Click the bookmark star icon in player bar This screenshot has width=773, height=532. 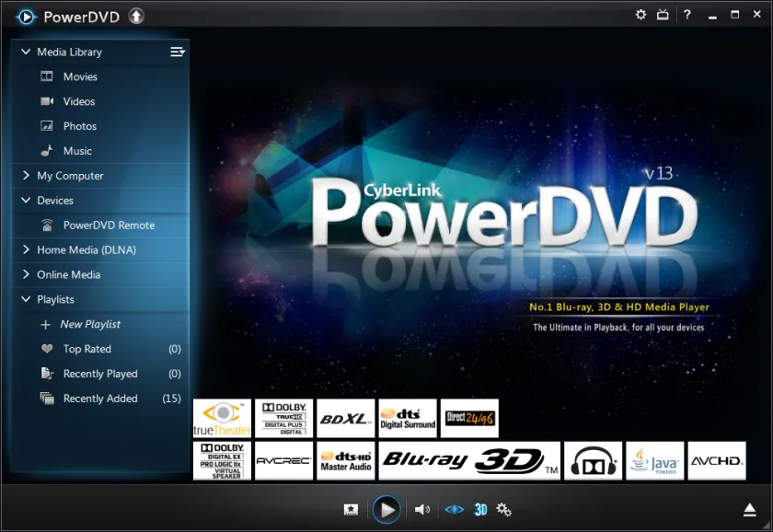tap(351, 509)
